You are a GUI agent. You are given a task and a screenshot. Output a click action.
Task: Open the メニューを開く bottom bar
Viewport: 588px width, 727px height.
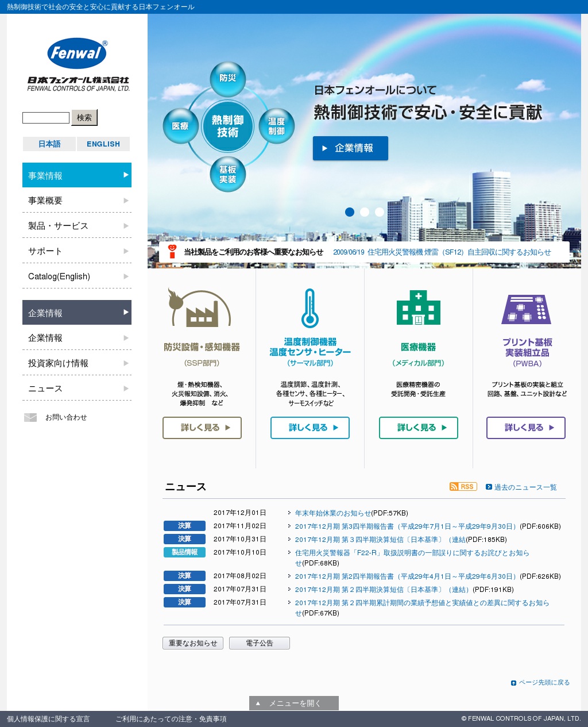tap(294, 703)
